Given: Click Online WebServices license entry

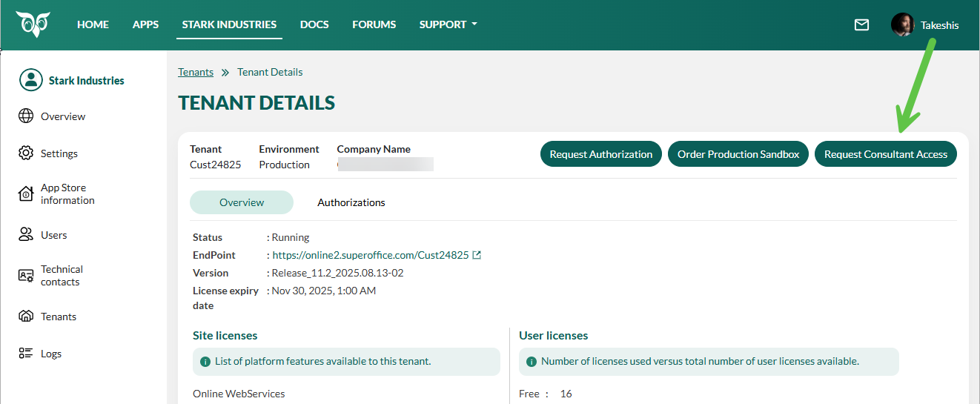Looking at the screenshot, I should [x=239, y=394].
